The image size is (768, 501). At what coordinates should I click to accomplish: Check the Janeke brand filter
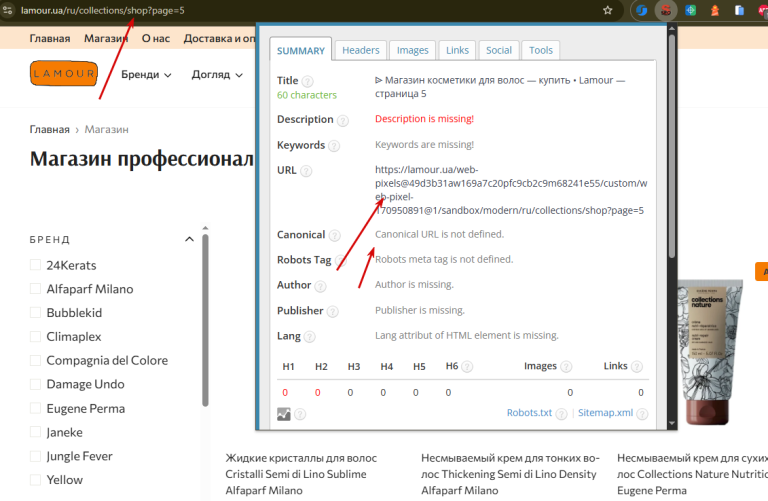[x=35, y=432]
